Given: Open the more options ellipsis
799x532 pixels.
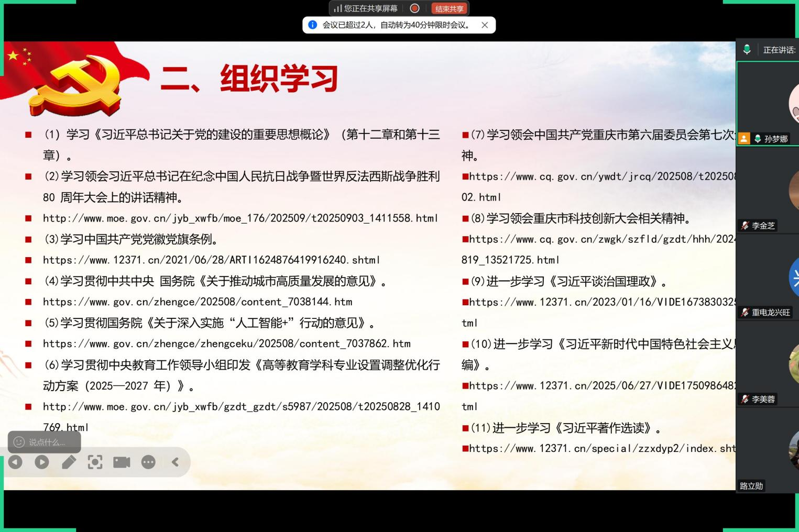Looking at the screenshot, I should point(148,462).
